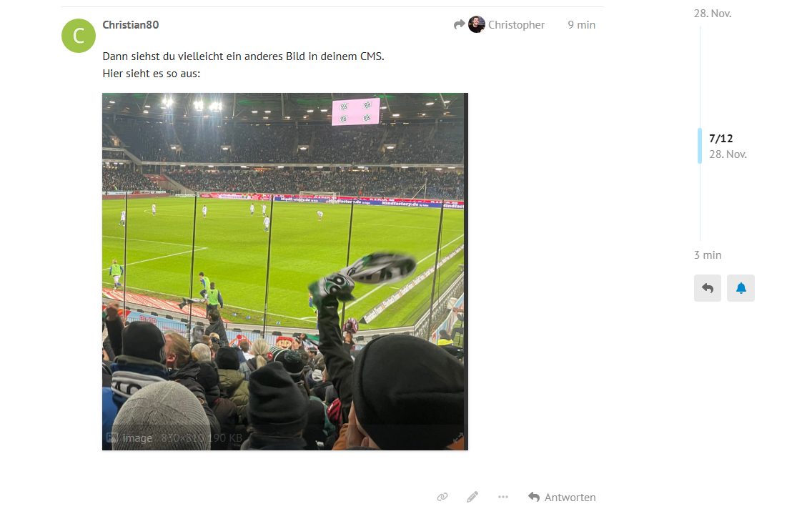Edit the post using pencil icon
The height and width of the screenshot is (524, 812).
(x=472, y=497)
